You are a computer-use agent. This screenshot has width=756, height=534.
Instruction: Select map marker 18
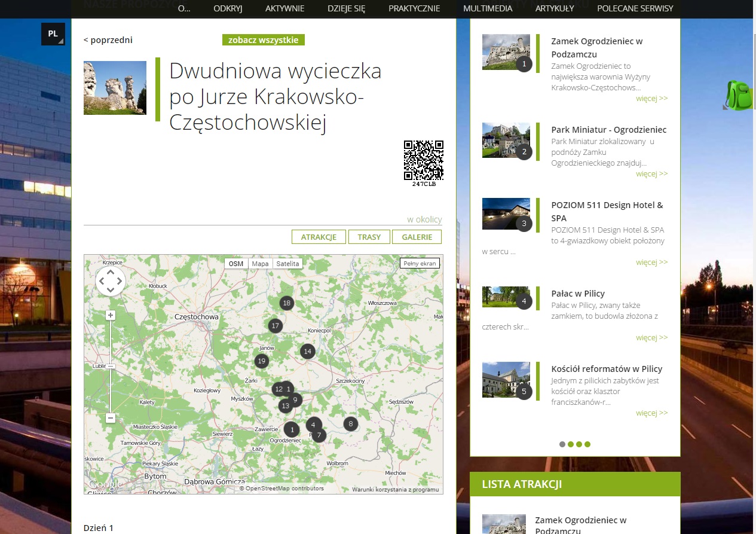click(287, 303)
